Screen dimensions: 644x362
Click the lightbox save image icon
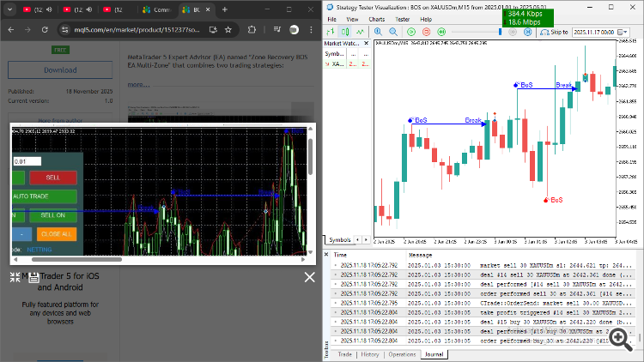pos(34,277)
